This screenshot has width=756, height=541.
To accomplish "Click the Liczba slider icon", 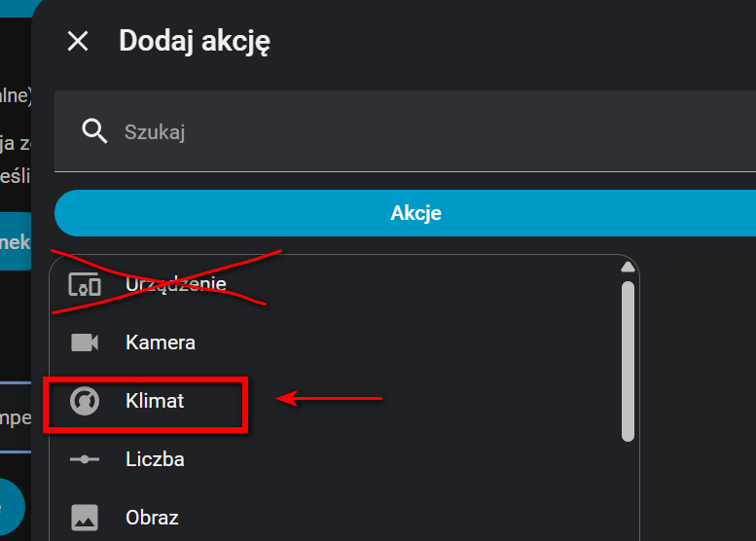I will point(85,459).
